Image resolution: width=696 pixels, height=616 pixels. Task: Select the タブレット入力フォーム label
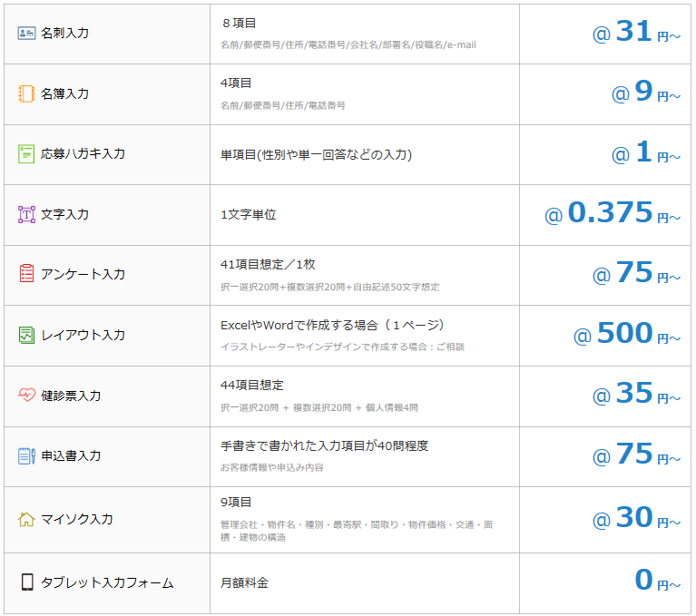click(x=107, y=582)
